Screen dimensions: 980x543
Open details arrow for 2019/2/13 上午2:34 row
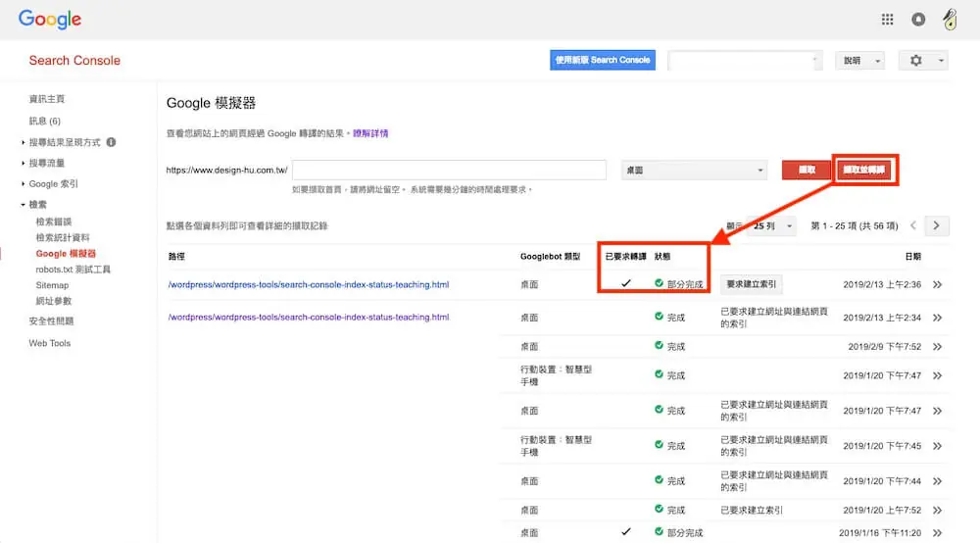[x=937, y=318]
